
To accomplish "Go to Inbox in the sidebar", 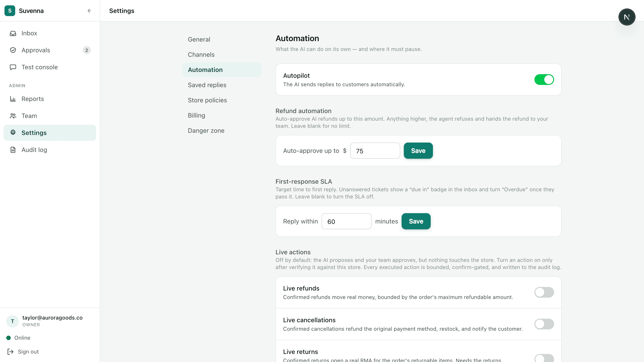I will tap(50, 33).
